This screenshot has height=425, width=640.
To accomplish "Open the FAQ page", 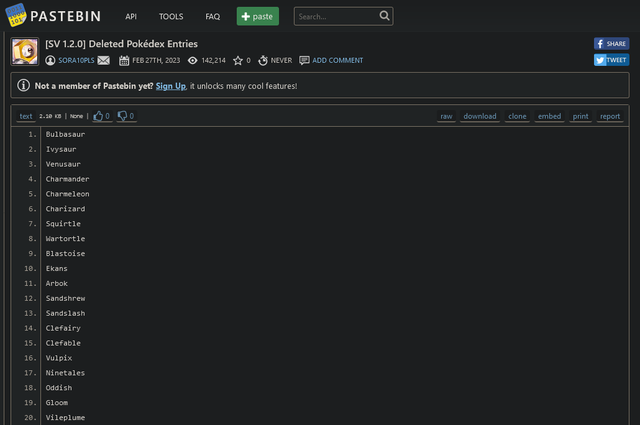I will tap(213, 17).
